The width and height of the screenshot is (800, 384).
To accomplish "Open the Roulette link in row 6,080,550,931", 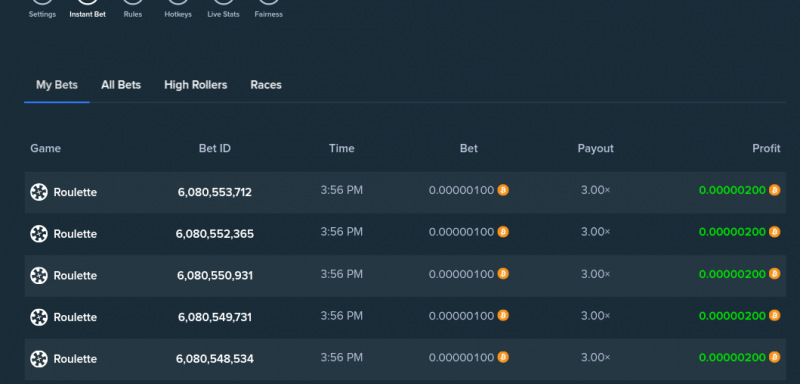I will pos(75,276).
